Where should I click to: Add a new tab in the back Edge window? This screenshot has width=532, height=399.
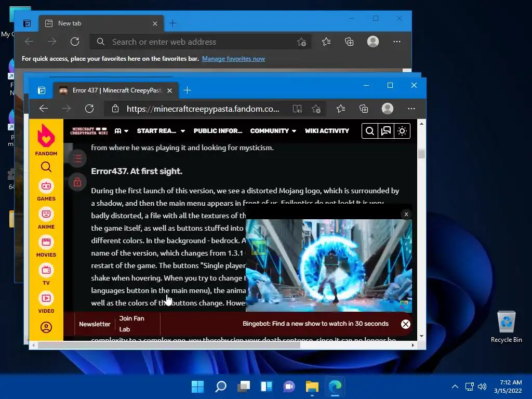(172, 23)
